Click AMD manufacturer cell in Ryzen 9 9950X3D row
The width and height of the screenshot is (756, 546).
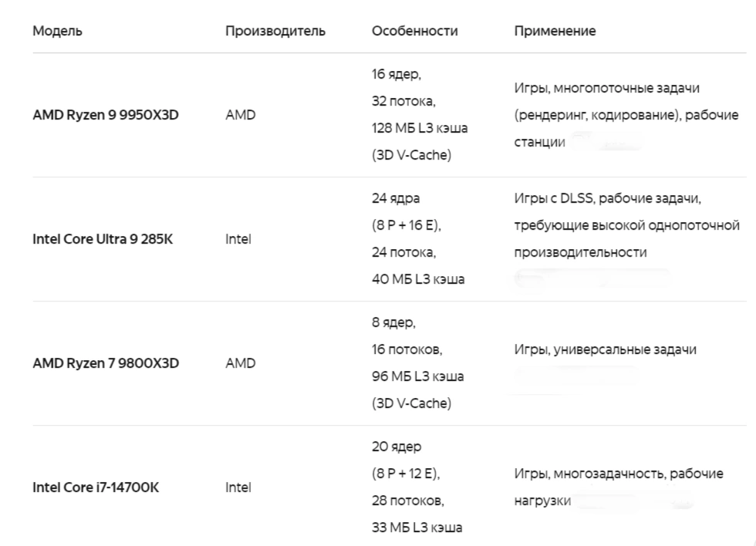click(x=240, y=115)
